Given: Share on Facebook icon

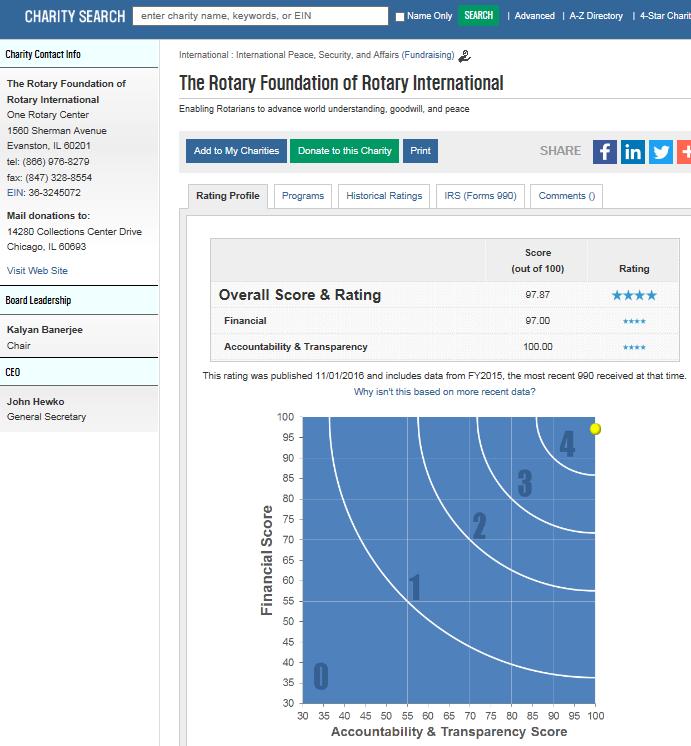Looking at the screenshot, I should pos(604,152).
